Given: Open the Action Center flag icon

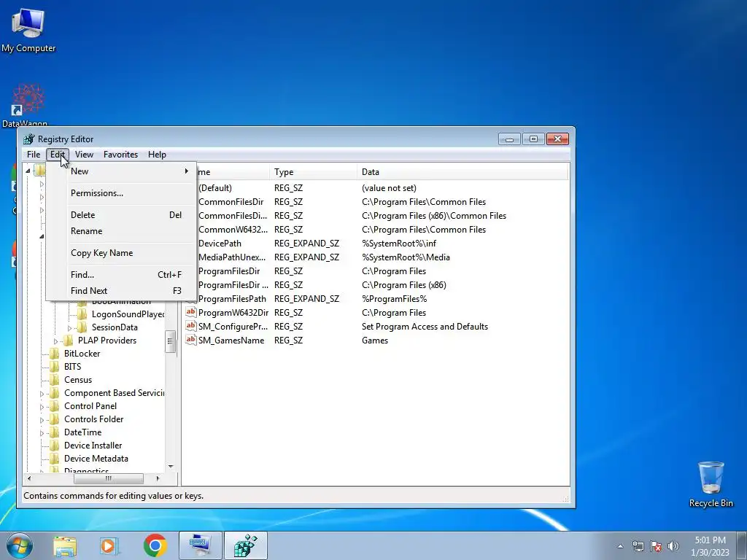Looking at the screenshot, I should [x=656, y=546].
